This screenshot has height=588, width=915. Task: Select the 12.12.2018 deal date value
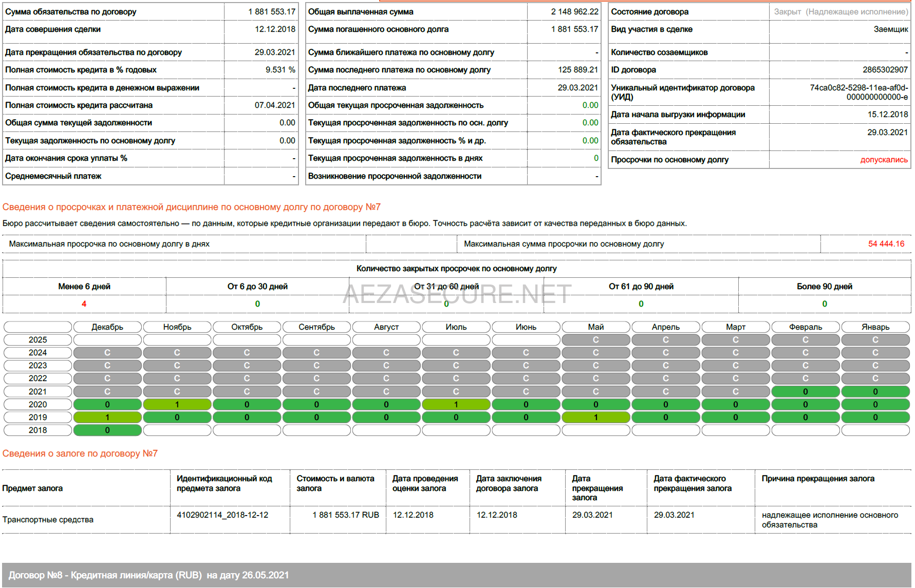tap(275, 29)
